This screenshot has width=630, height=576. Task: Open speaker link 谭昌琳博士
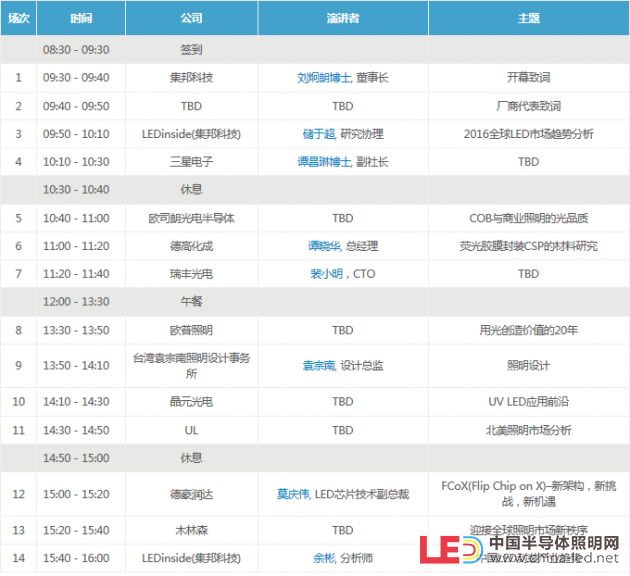(324, 162)
